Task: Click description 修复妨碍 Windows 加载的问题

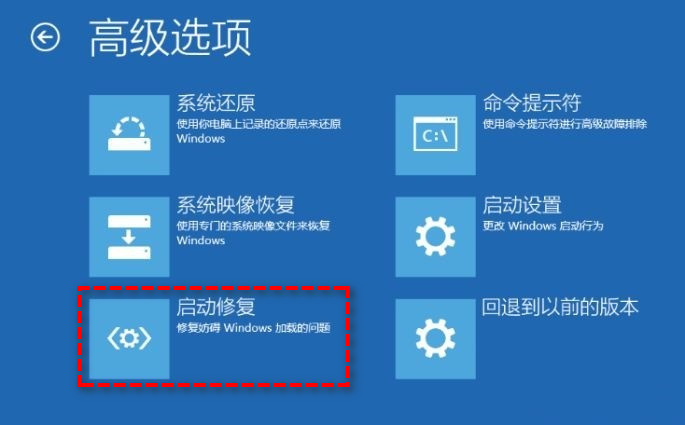Action: pos(253,328)
